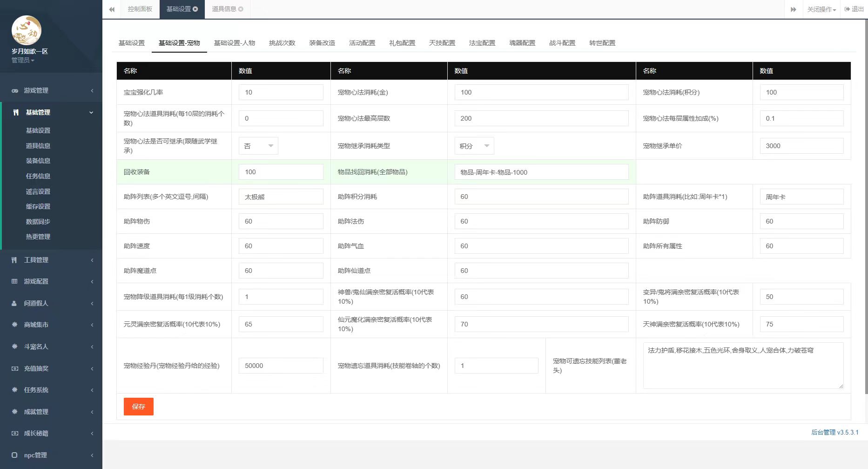This screenshot has height=469, width=868.
Task: Close the 道具信息 page tab
Action: [x=241, y=9]
